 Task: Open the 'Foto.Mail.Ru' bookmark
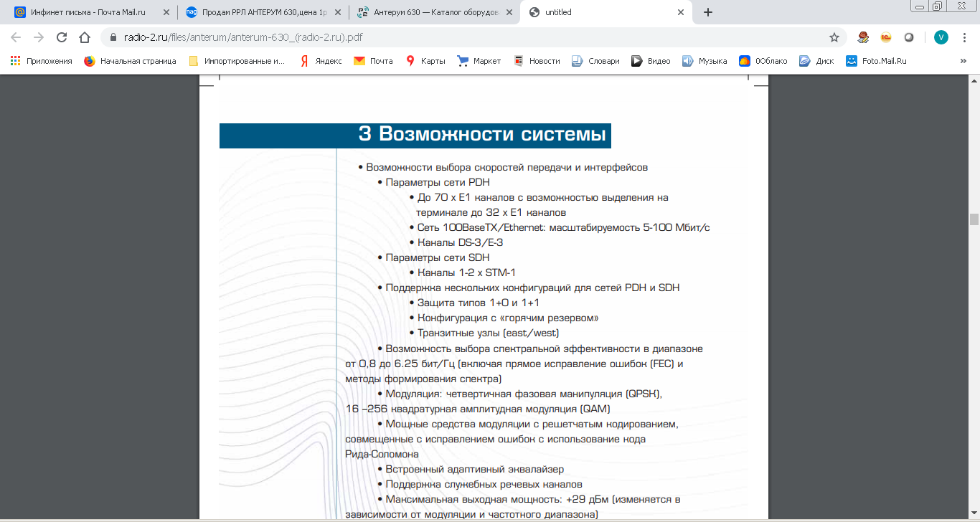pos(876,61)
